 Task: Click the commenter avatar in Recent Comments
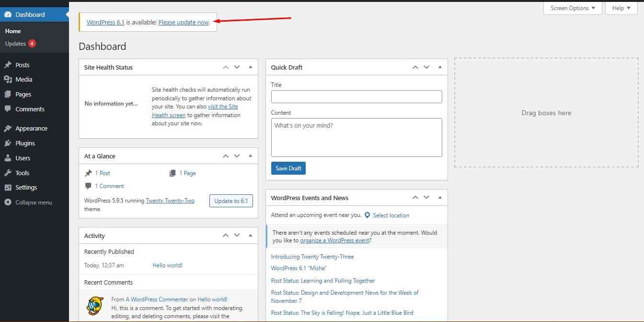tap(95, 305)
